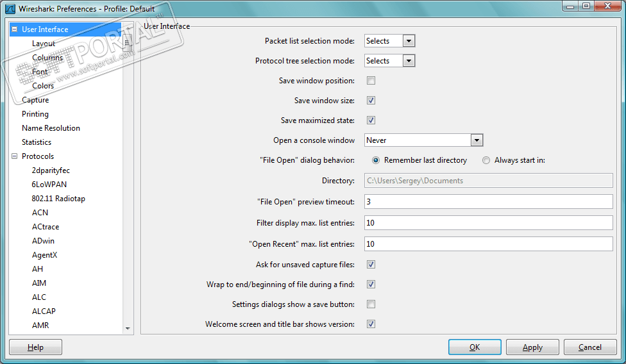Viewport: 626px width, 364px height.
Task: Select Layout preferences item
Action: pyautogui.click(x=44, y=44)
